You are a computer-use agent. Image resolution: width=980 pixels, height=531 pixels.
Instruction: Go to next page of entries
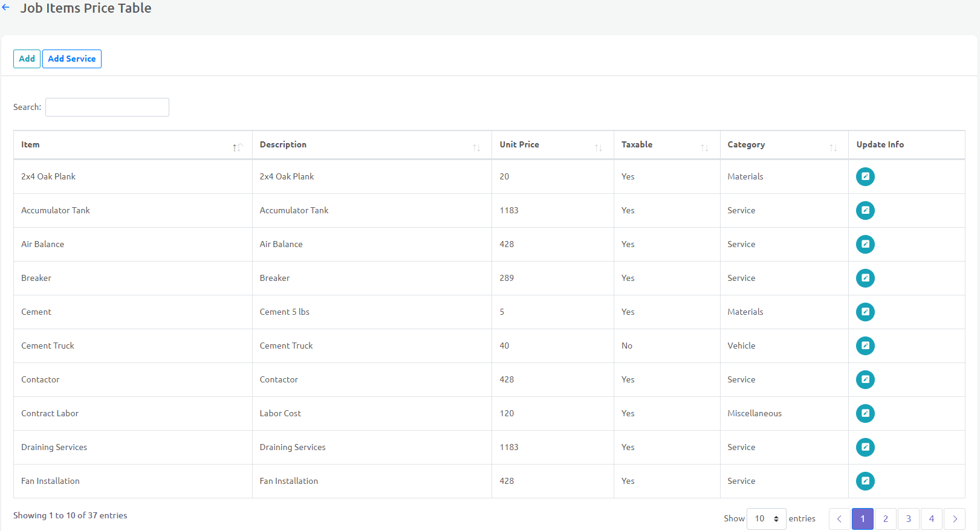coord(955,519)
